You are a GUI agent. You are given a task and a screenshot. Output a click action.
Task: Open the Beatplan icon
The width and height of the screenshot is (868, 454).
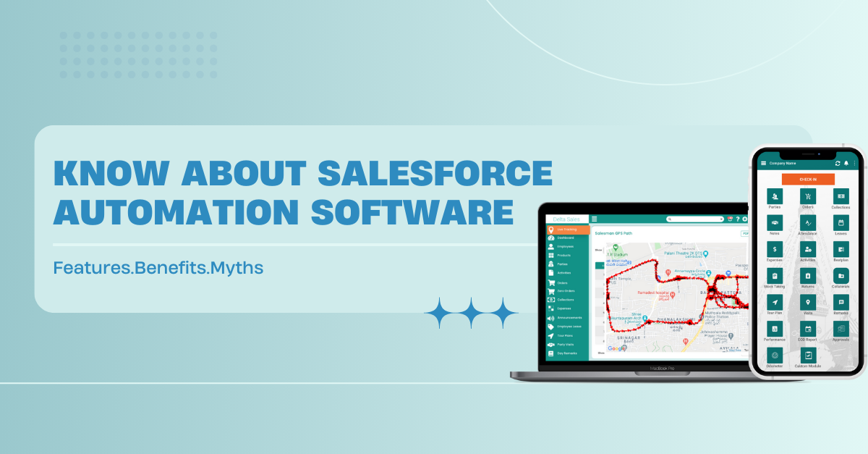[841, 248]
